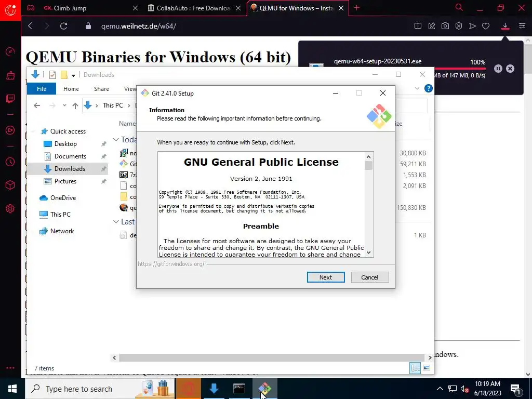Click New folder icon in explorer titlebar
The image size is (532, 399).
(64, 75)
